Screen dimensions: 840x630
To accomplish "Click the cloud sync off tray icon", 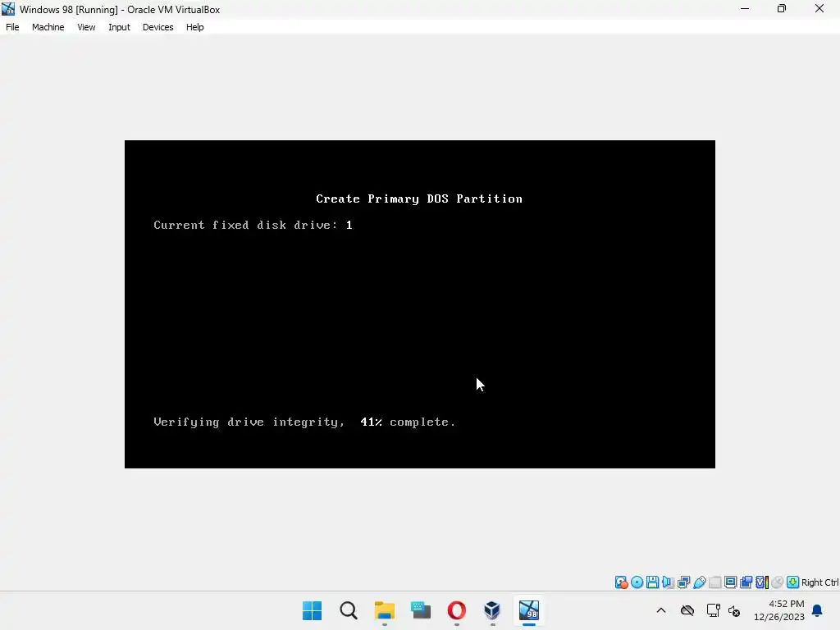I will click(687, 610).
